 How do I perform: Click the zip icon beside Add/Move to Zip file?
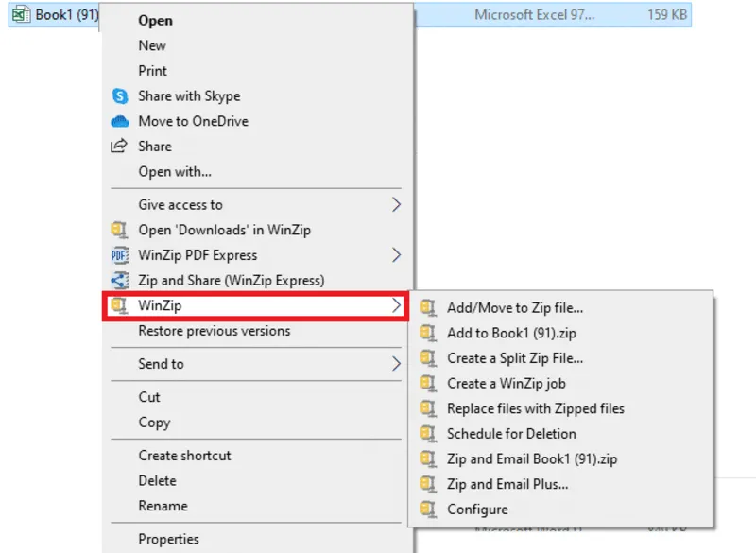coord(427,308)
